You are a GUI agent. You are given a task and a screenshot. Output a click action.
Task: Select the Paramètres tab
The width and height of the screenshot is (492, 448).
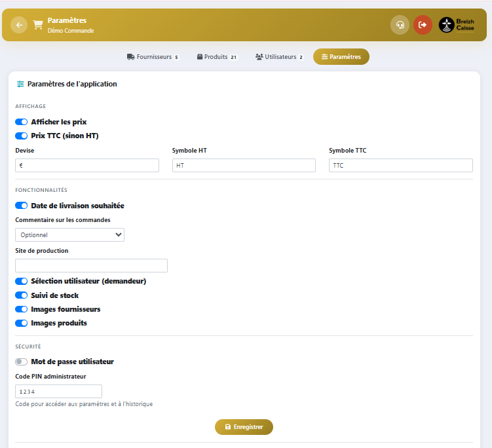(x=341, y=57)
